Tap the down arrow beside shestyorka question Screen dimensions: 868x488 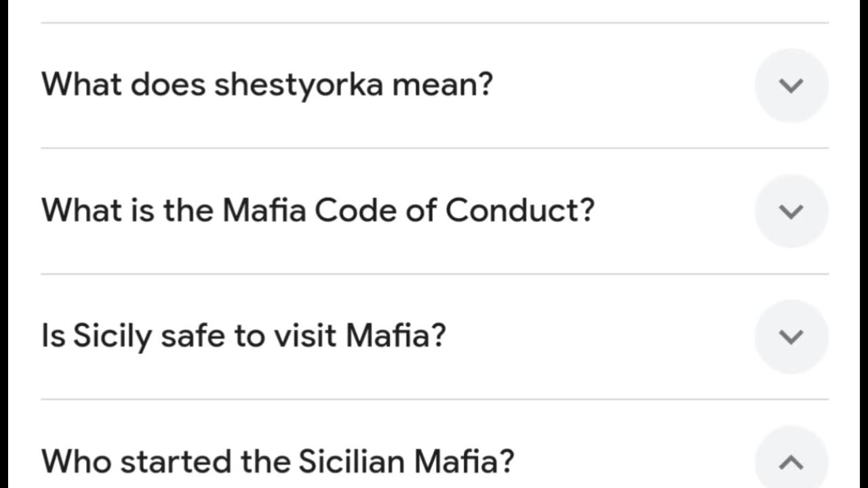click(791, 85)
